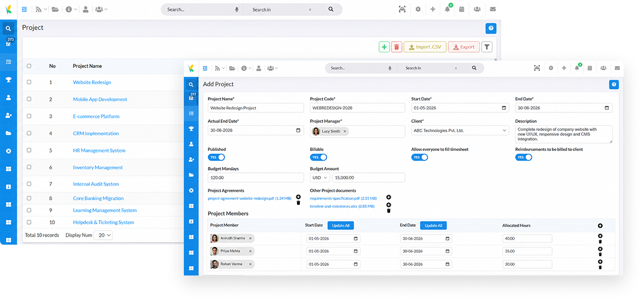The width and height of the screenshot is (644, 303).
Task: Open Start Date calendar picker showing 01-05-2026
Action: (x=504, y=108)
